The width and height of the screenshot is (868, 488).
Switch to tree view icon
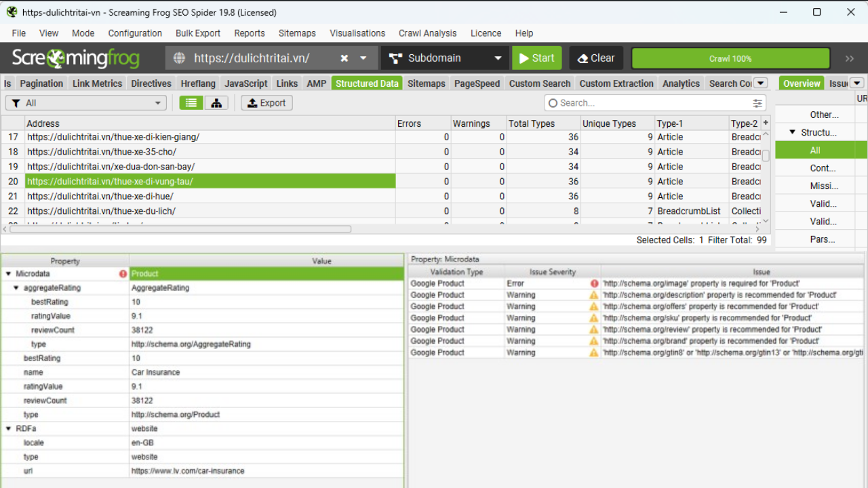coord(216,103)
